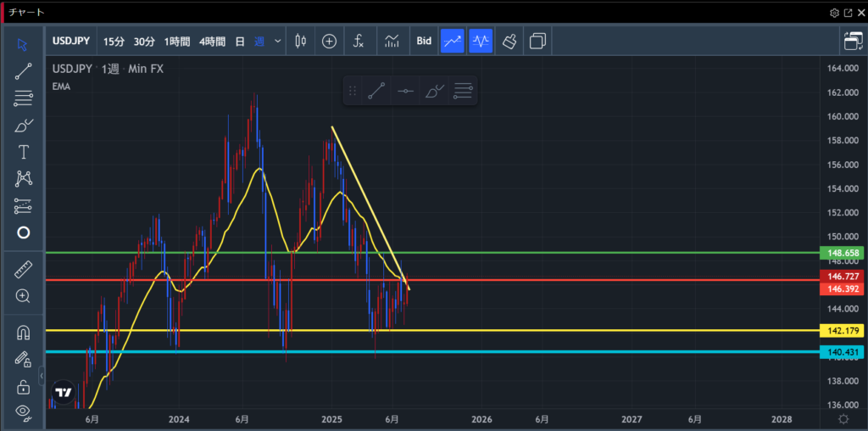Viewport: 868px width, 431px height.
Task: Open the chart layout squares icon
Action: click(537, 41)
